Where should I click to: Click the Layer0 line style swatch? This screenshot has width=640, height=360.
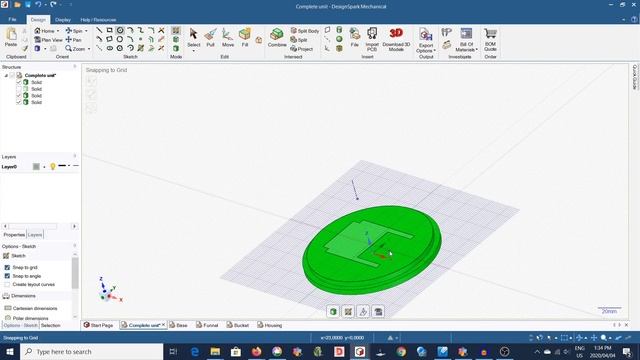point(62,166)
